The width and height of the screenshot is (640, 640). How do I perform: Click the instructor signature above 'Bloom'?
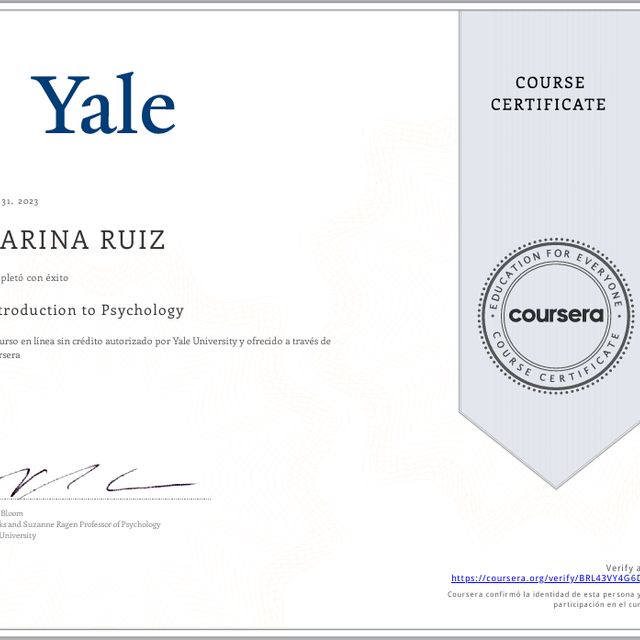pos(98,481)
